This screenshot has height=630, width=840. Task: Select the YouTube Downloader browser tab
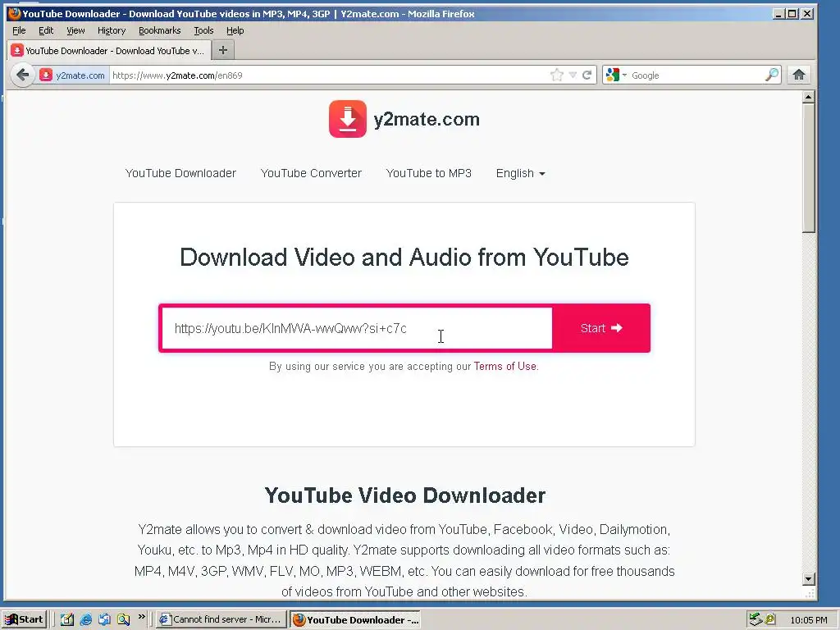pos(109,50)
